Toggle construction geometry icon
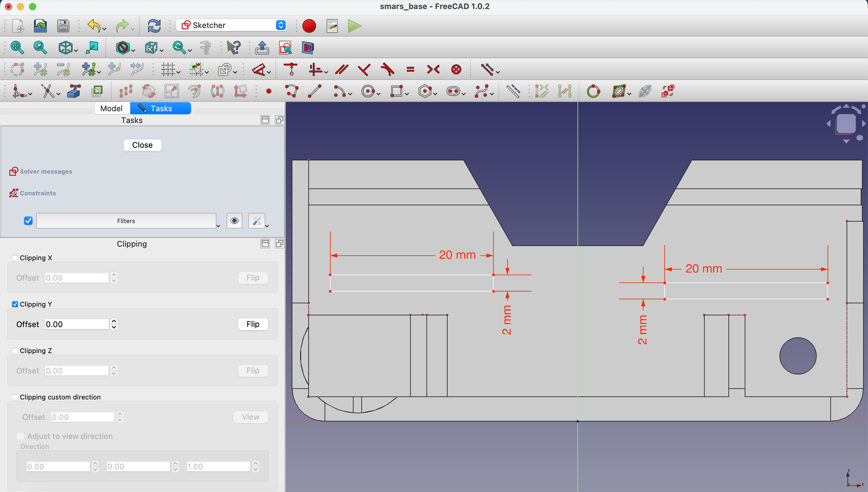 [x=513, y=91]
